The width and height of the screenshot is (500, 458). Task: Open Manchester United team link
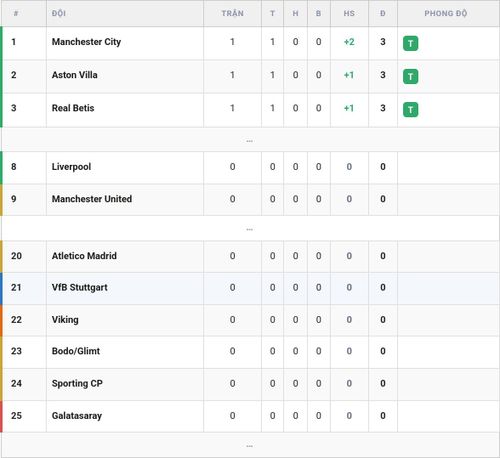click(92, 199)
